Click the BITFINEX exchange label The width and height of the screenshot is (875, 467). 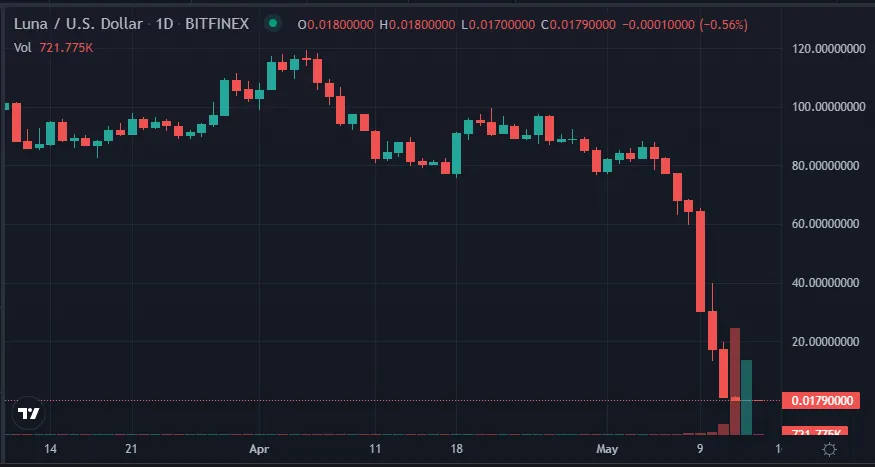coord(217,25)
